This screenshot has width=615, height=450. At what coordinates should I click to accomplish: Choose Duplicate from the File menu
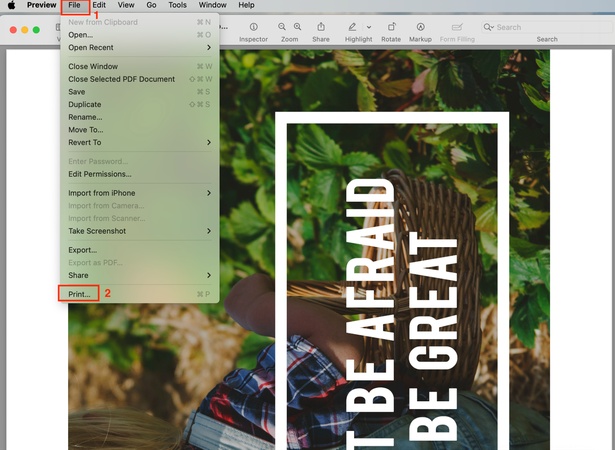pos(140,104)
